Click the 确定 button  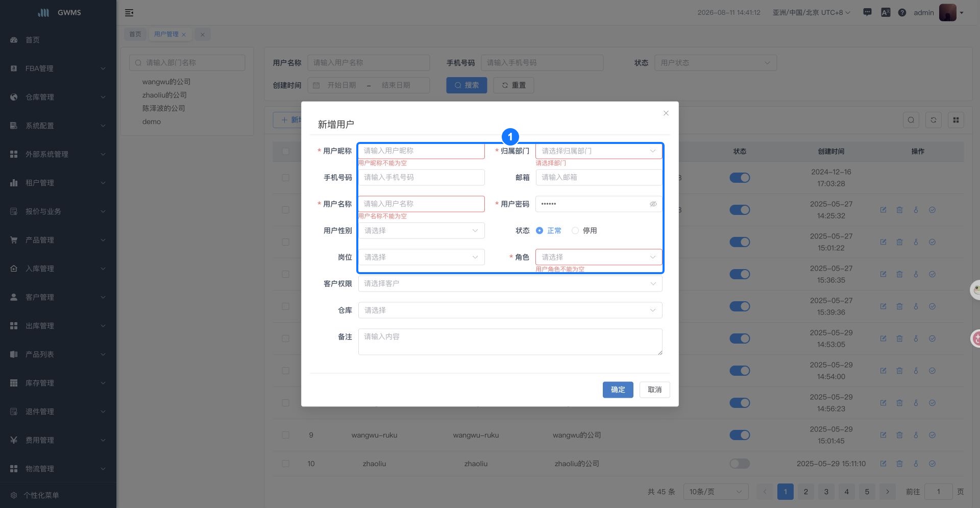tap(618, 390)
